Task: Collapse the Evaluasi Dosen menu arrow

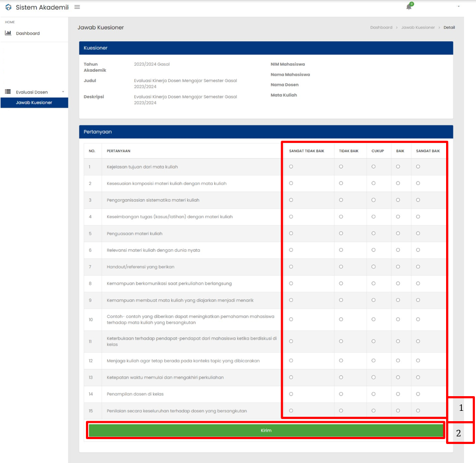Action: [x=63, y=92]
